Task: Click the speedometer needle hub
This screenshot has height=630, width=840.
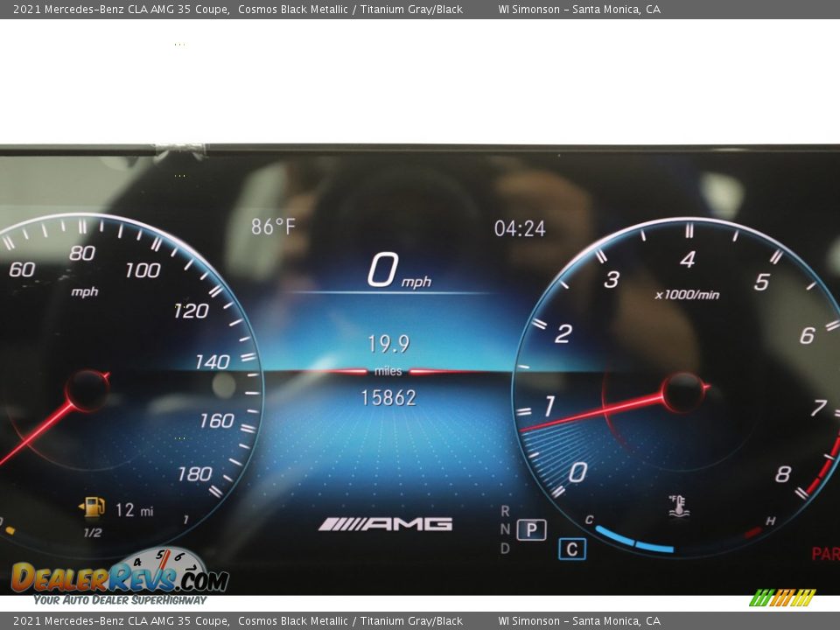Action: [87, 390]
